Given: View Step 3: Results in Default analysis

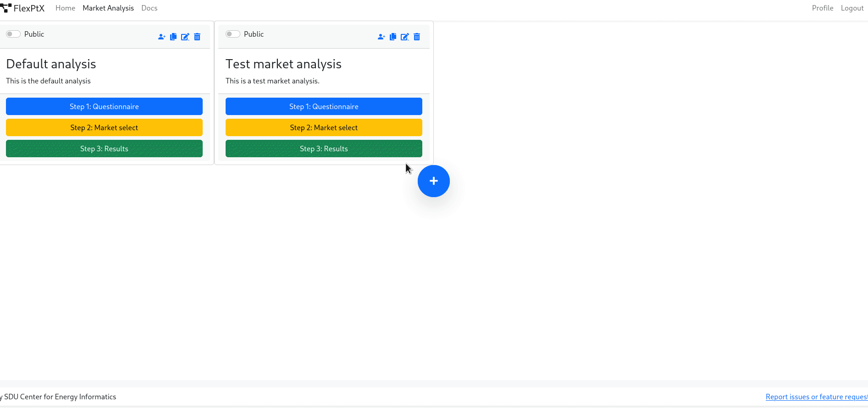Looking at the screenshot, I should (x=104, y=149).
